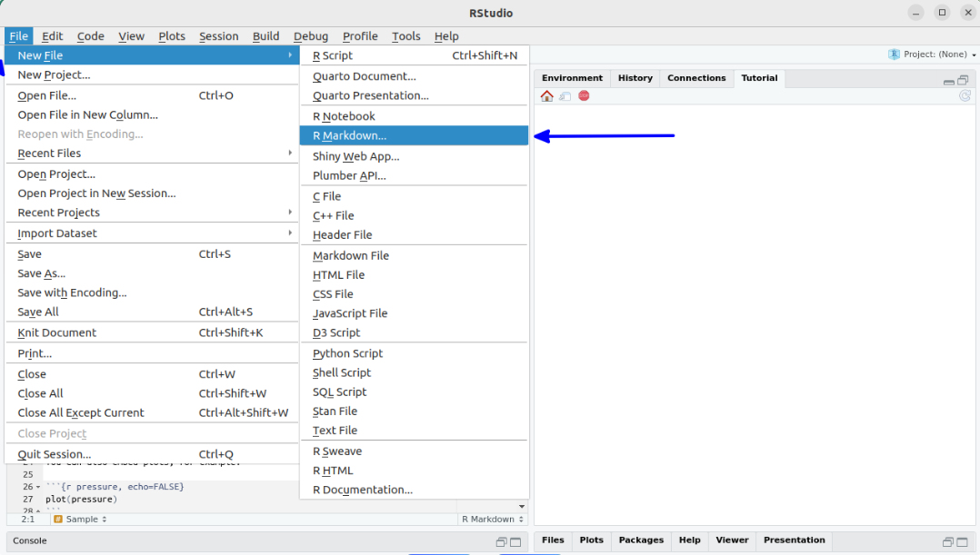Select Knit Document
The height and width of the screenshot is (555, 980).
pyautogui.click(x=153, y=332)
